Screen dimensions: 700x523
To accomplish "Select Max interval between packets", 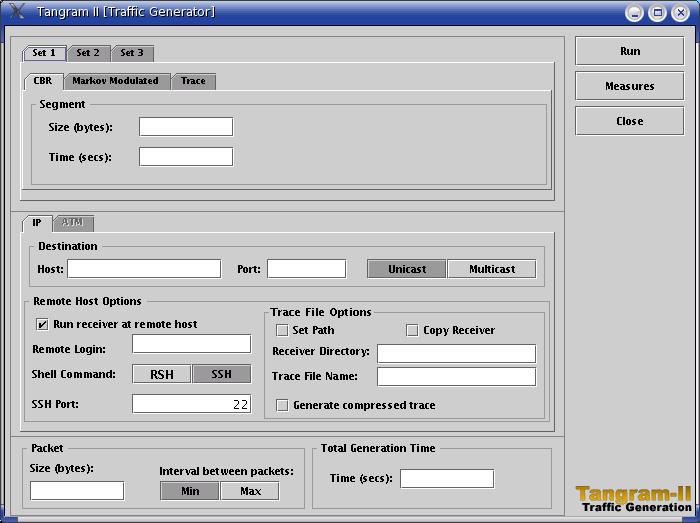I will [250, 491].
